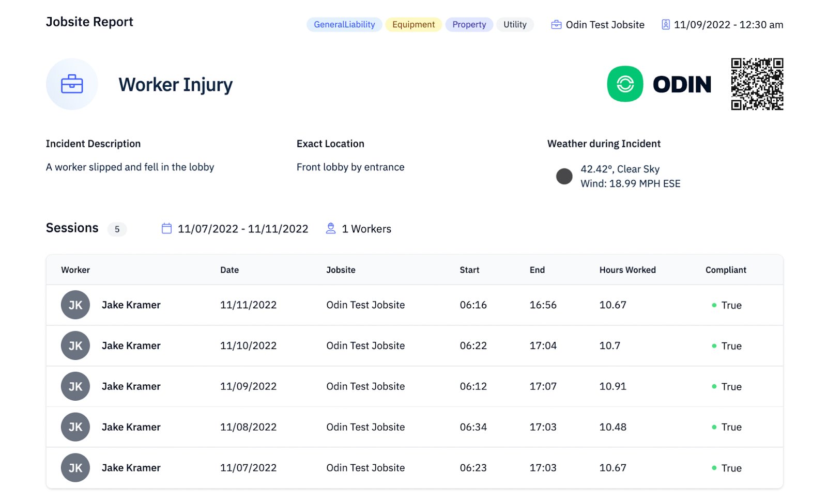Click JK avatar in 11/07/2022 row
This screenshot has height=504, width=827.
pyautogui.click(x=75, y=468)
